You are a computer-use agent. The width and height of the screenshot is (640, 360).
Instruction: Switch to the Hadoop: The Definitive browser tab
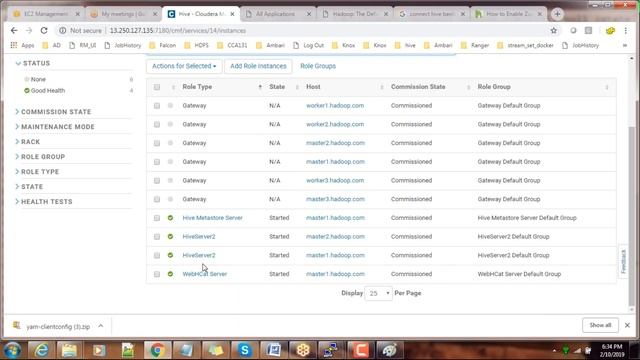coord(354,14)
